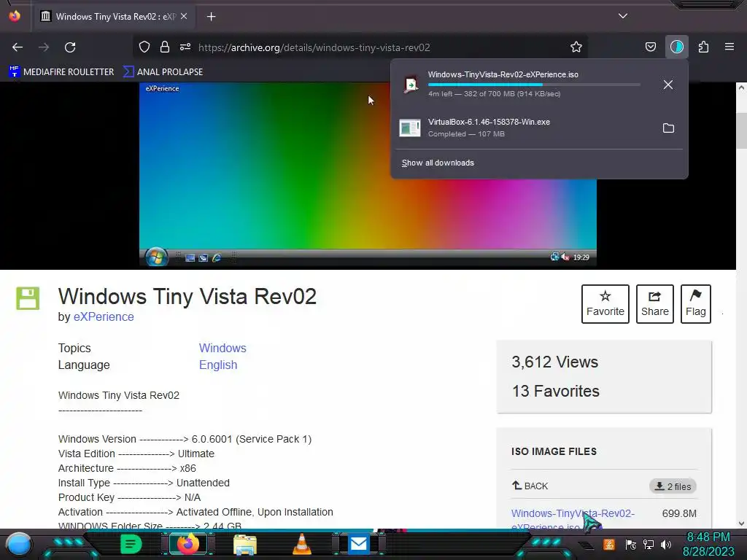Show VirtualBox installer in folder
The width and height of the screenshot is (747, 560).
[x=668, y=128]
